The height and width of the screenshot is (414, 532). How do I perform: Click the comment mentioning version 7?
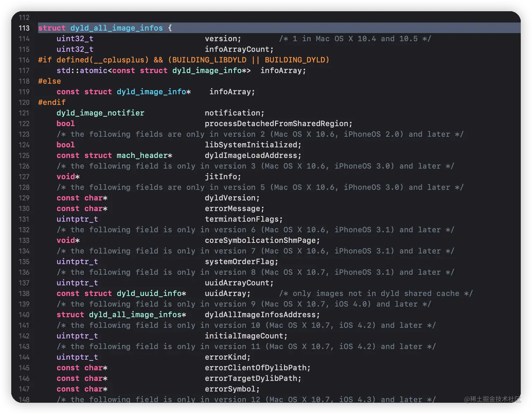255,251
